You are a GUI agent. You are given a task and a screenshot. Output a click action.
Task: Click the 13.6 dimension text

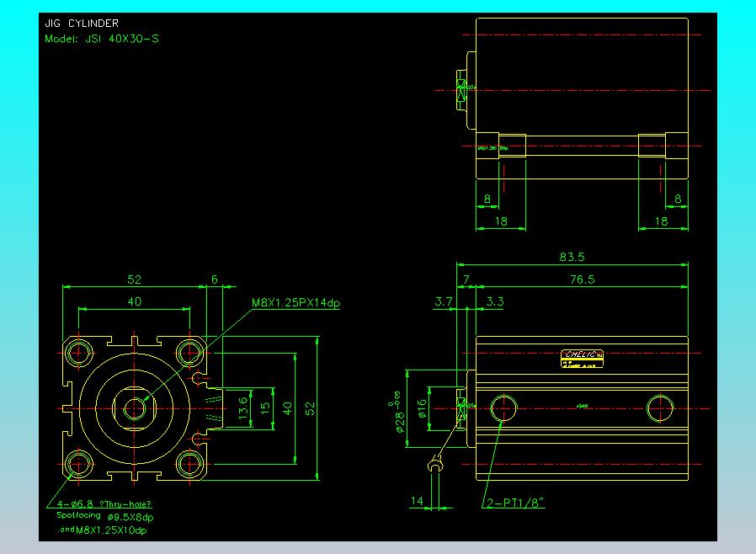[243, 408]
